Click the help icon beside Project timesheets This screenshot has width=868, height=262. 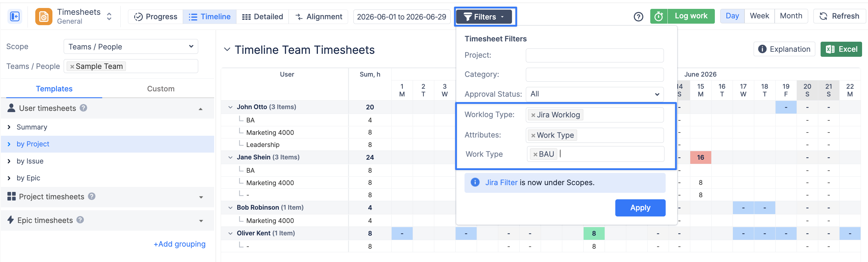(x=92, y=196)
